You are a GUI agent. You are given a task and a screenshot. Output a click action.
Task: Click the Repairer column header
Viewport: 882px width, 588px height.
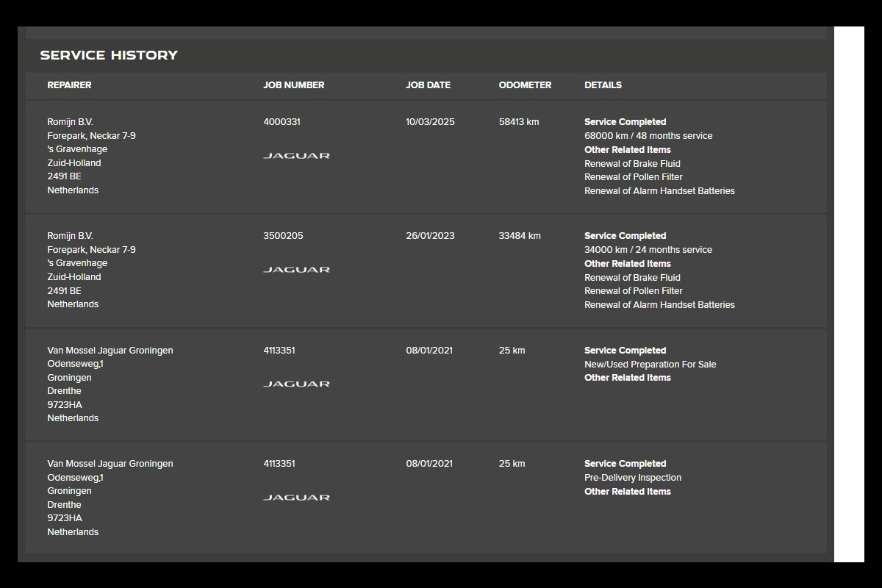click(x=69, y=85)
